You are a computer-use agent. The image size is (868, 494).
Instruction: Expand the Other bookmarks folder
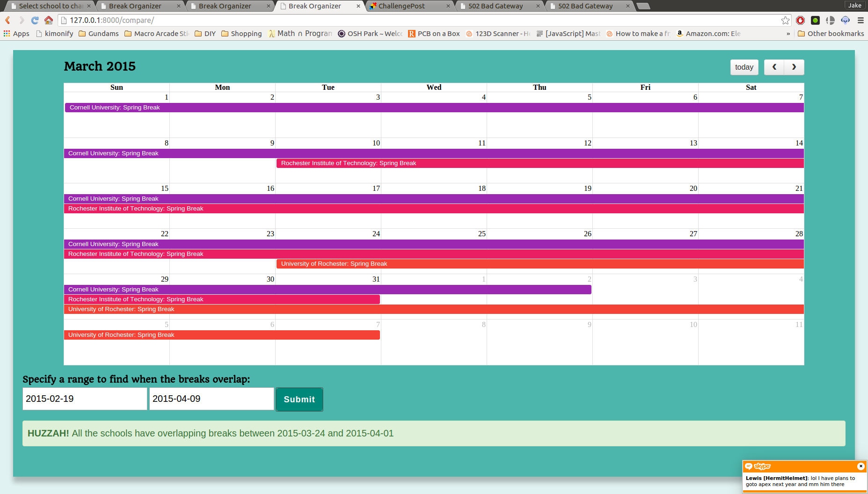tap(831, 34)
